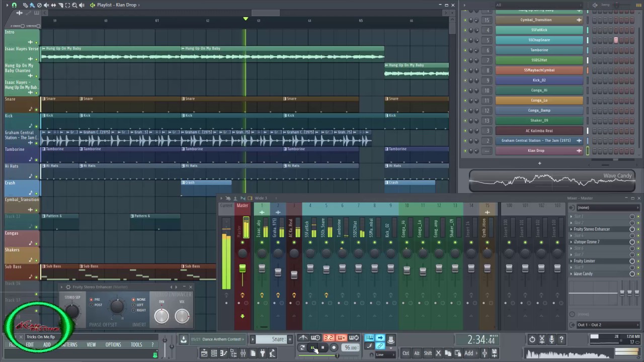Toggle blend recording overdub button

pyautogui.click(x=341, y=338)
